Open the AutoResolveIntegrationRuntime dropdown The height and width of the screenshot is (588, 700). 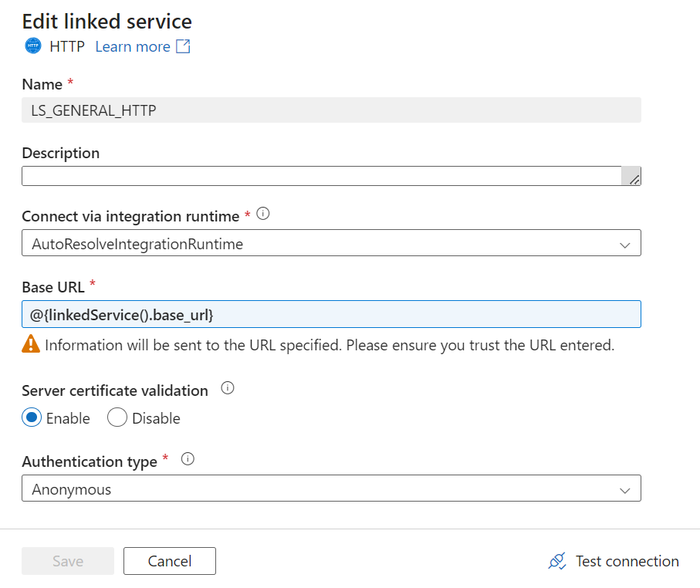coord(331,243)
